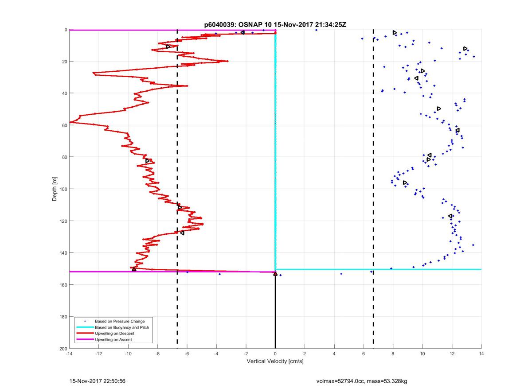Click depth-axis tick label '0' at the top
This screenshot has height=392, width=532.
[65, 30]
